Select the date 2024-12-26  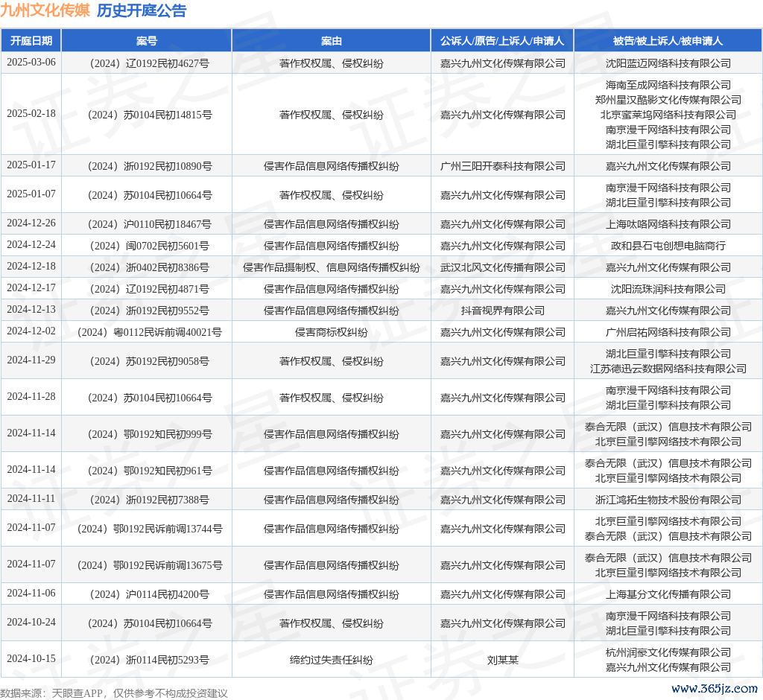tap(31, 223)
